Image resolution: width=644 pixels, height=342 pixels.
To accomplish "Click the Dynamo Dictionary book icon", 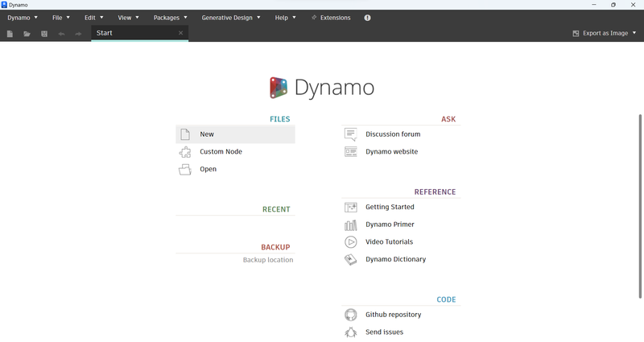I will pyautogui.click(x=351, y=259).
